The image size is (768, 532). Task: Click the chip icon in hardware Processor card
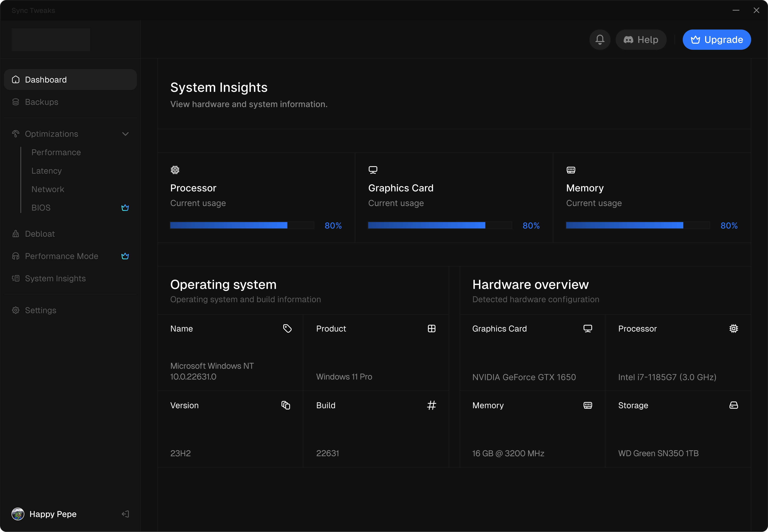(733, 329)
